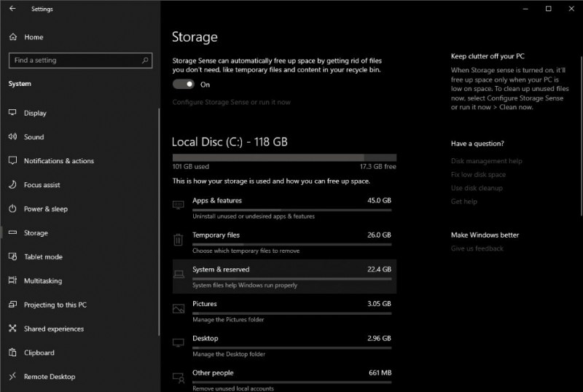
Task: Click the Home icon in sidebar
Action: coord(12,37)
